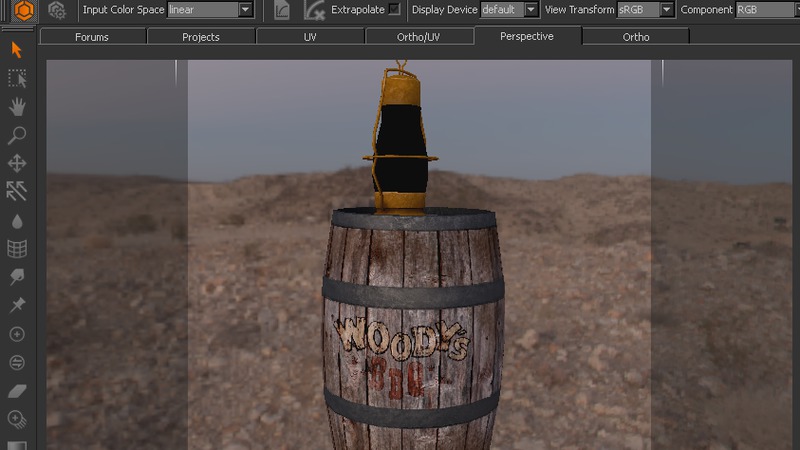Select the magnifier Zoom tool
The height and width of the screenshot is (450, 800).
[17, 135]
